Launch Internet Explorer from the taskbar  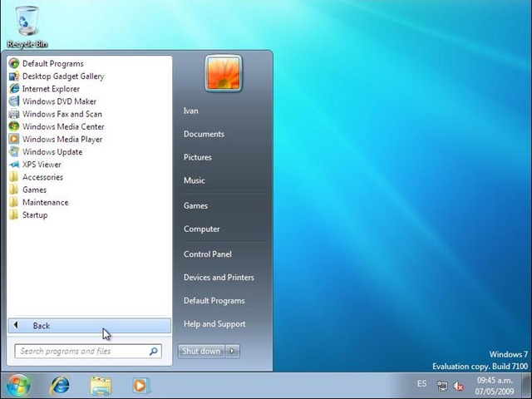coord(60,386)
